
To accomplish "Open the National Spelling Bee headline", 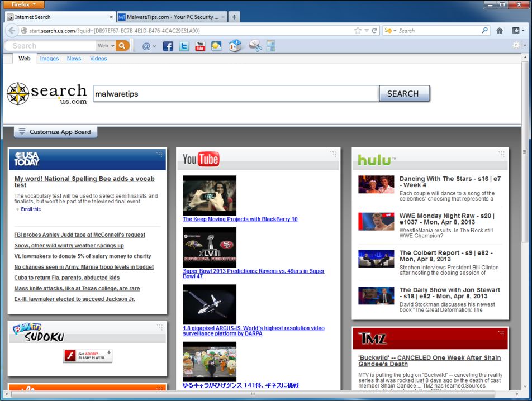I will [x=84, y=182].
